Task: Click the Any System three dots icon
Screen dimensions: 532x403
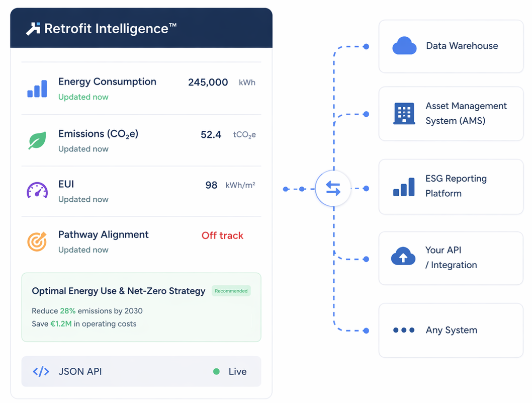Action: click(x=404, y=330)
